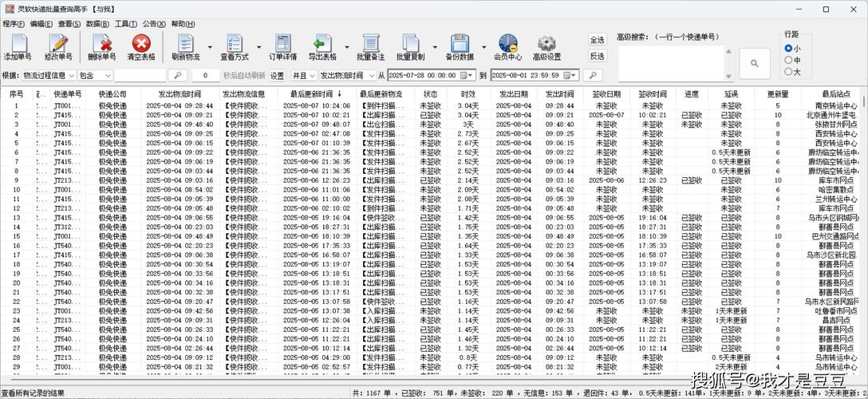This screenshot has height=399, width=868.
Task: Select the cell 北京通州牛堡屯
Action: [832, 115]
